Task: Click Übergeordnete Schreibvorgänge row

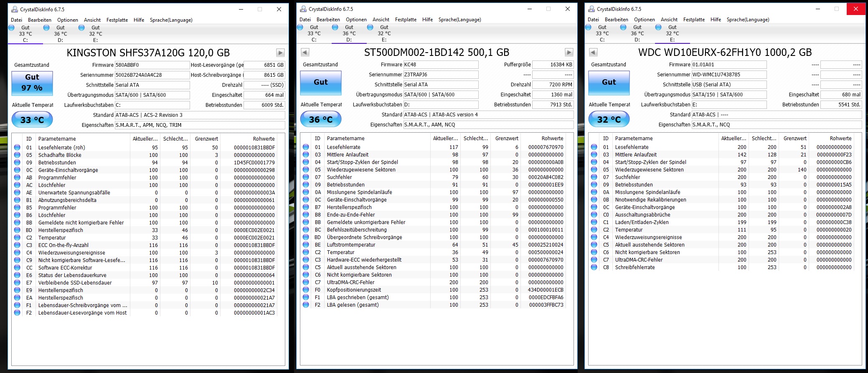Action: 433,237
